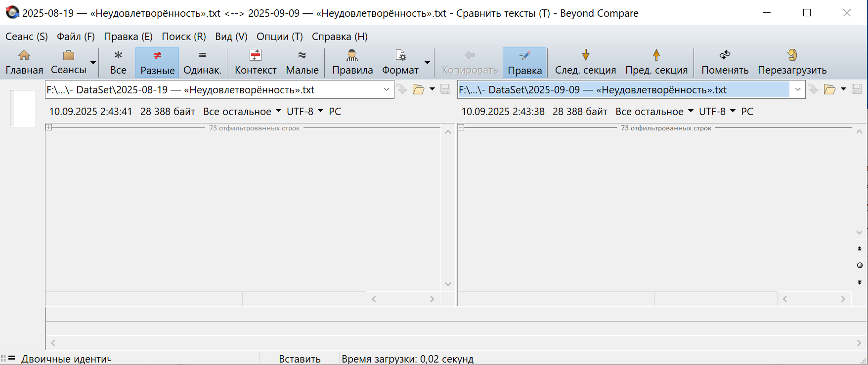868x365 pixels.
Task: Open the Сеансы briefcase icon
Action: (x=69, y=55)
